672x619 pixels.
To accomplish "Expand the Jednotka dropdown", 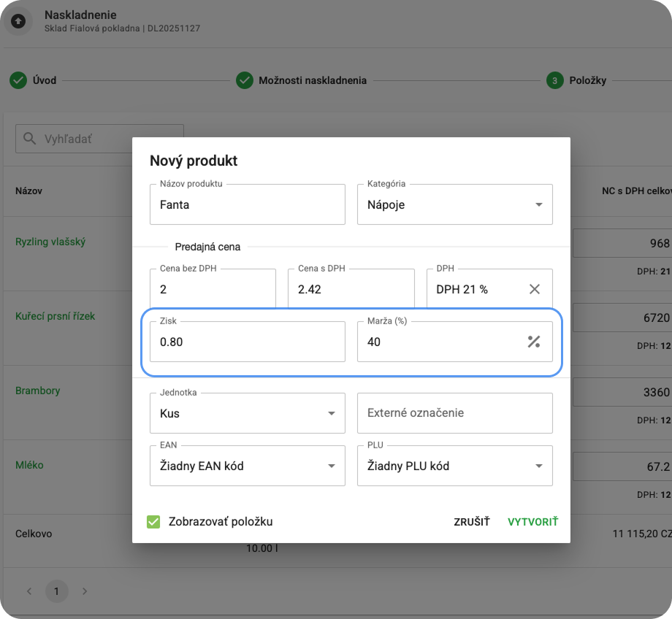I will 332,413.
